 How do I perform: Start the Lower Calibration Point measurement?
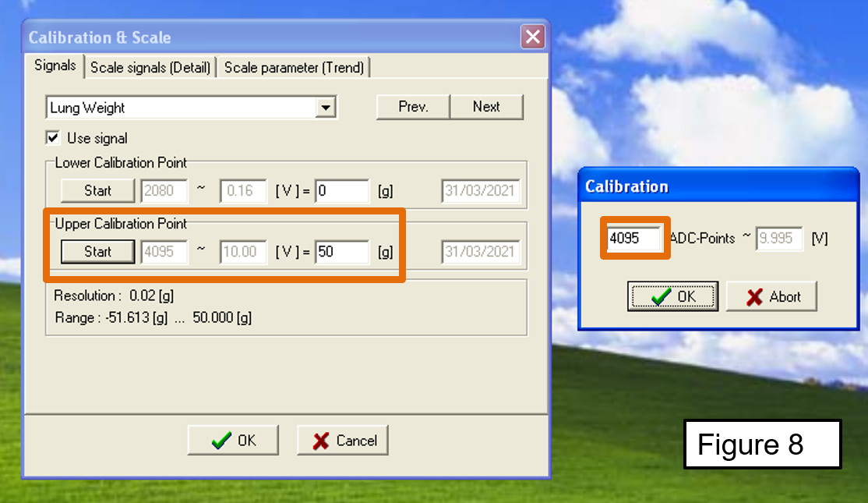(x=97, y=190)
